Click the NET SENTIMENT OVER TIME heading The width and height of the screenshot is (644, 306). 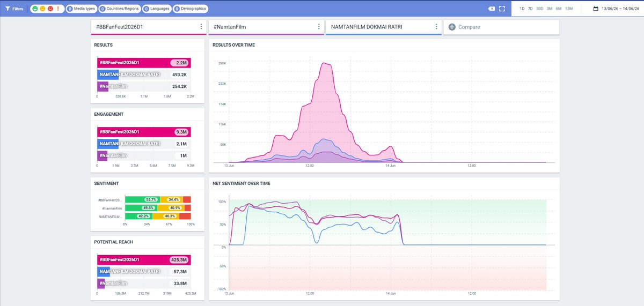(241, 183)
